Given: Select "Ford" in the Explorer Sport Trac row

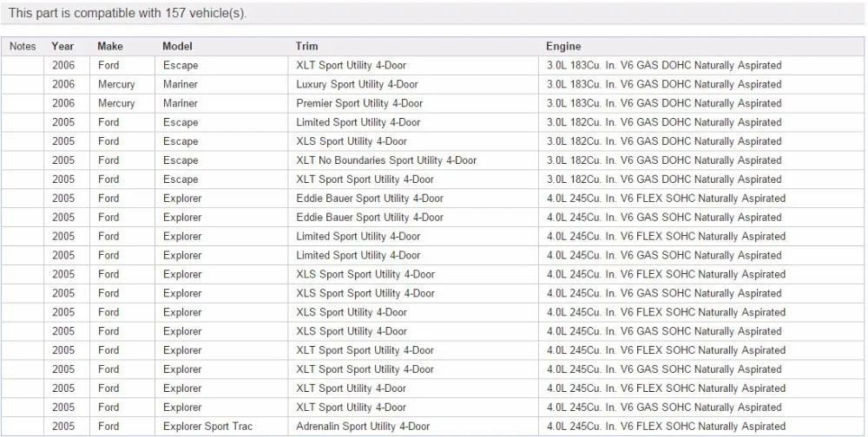Looking at the screenshot, I should click(x=108, y=427).
